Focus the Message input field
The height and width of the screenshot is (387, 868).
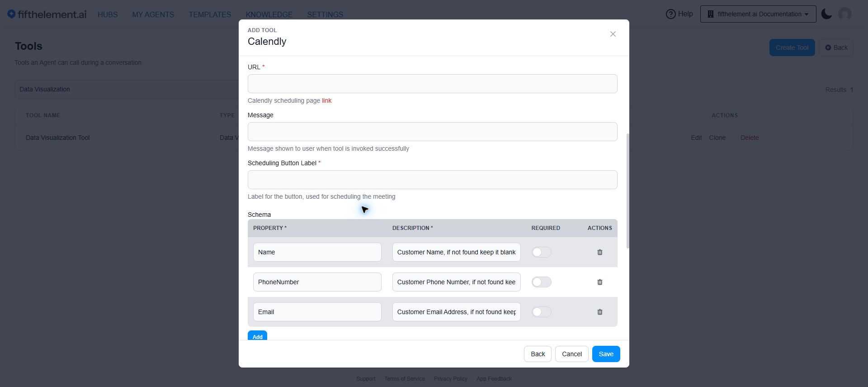tap(432, 132)
